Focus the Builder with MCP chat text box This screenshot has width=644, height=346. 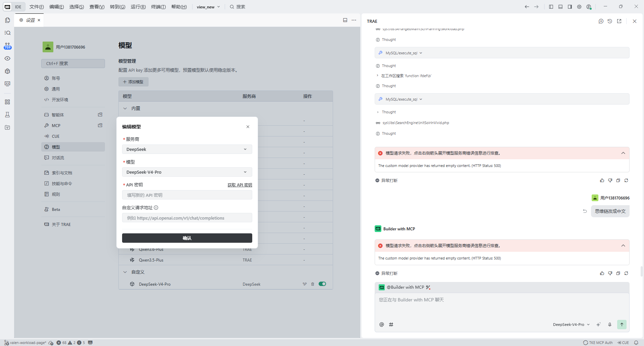(502, 306)
